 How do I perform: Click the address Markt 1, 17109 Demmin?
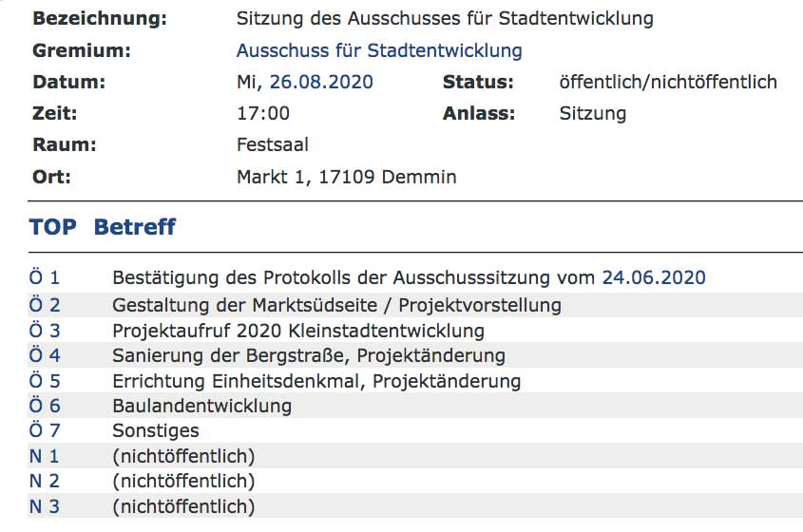(346, 177)
